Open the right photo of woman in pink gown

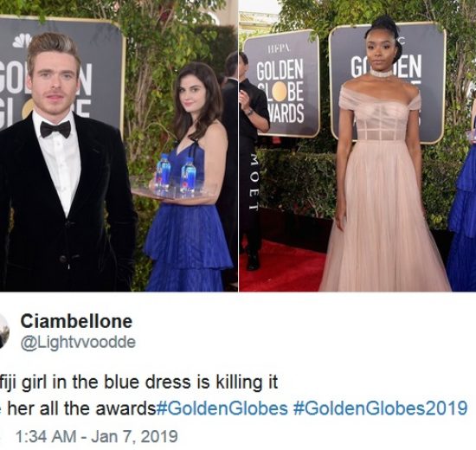click(357, 145)
